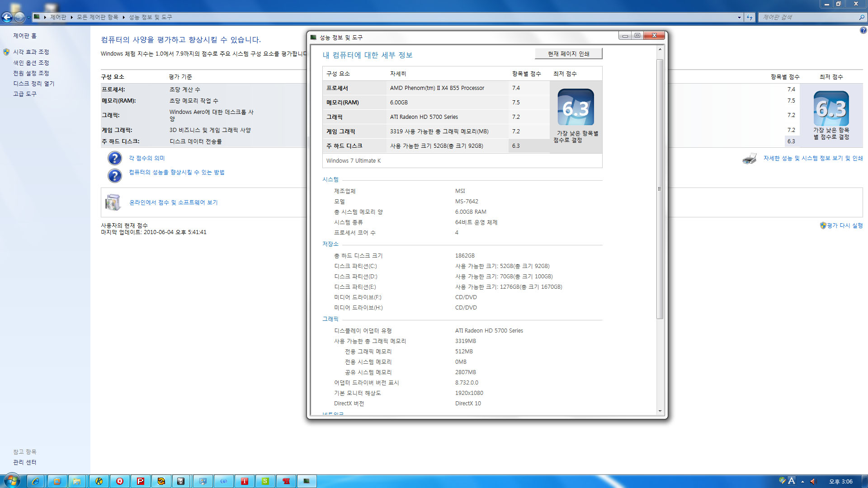
Task: Open 색인 옵션 조정 sidebar link
Action: (x=31, y=63)
